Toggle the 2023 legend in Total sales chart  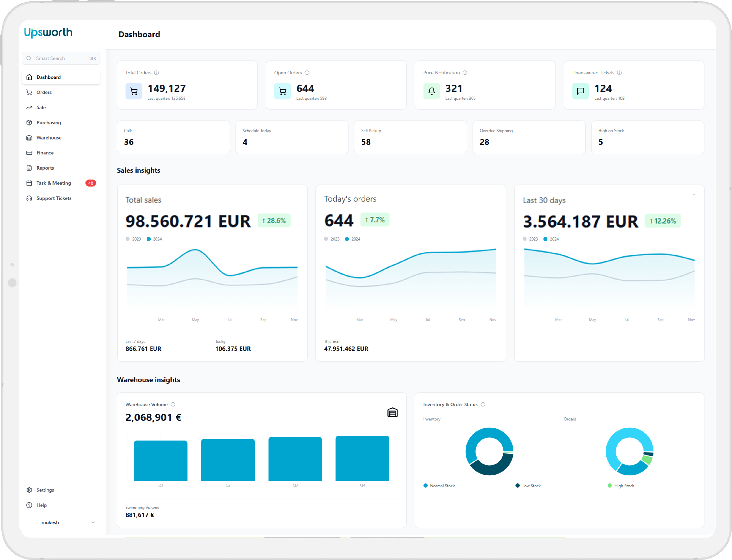pyautogui.click(x=133, y=239)
